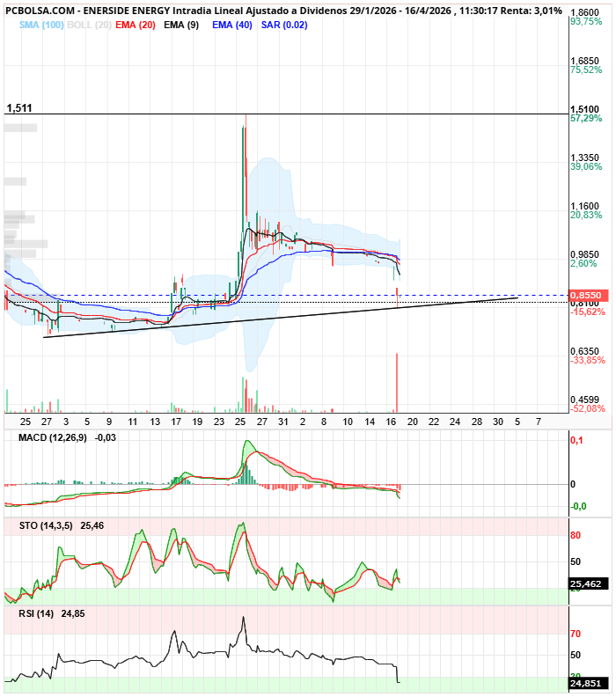Screen dimensions: 616x697
Task: Click the date label 25 under the price spike
Action: [x=240, y=422]
